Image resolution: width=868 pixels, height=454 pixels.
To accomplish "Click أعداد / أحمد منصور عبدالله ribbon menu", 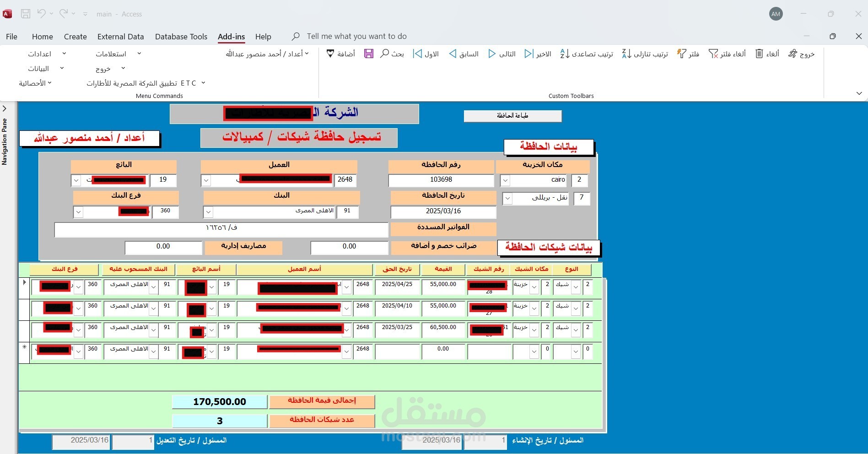I will [x=267, y=54].
